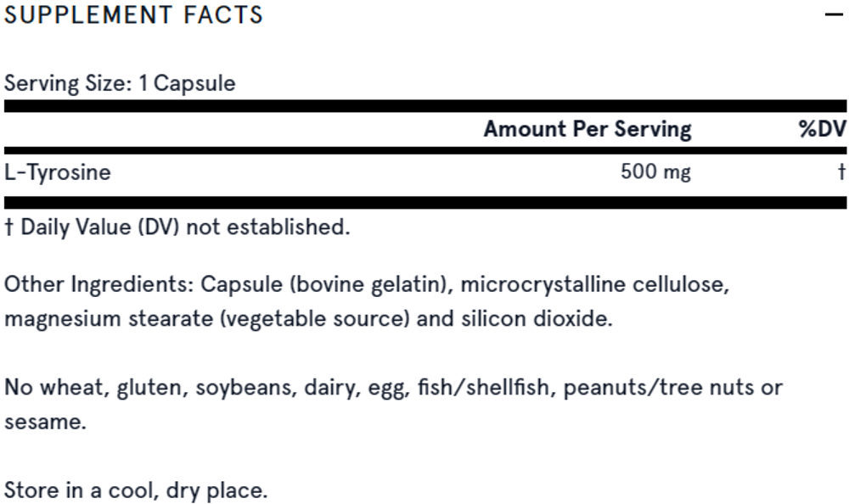Click the Amount Per Serving column header
849x504 pixels.
tap(588, 129)
